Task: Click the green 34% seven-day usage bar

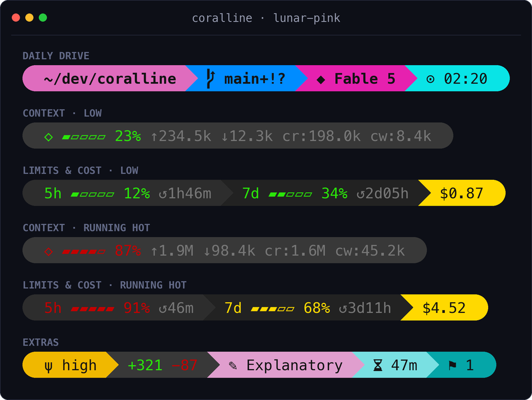Action: click(x=290, y=194)
